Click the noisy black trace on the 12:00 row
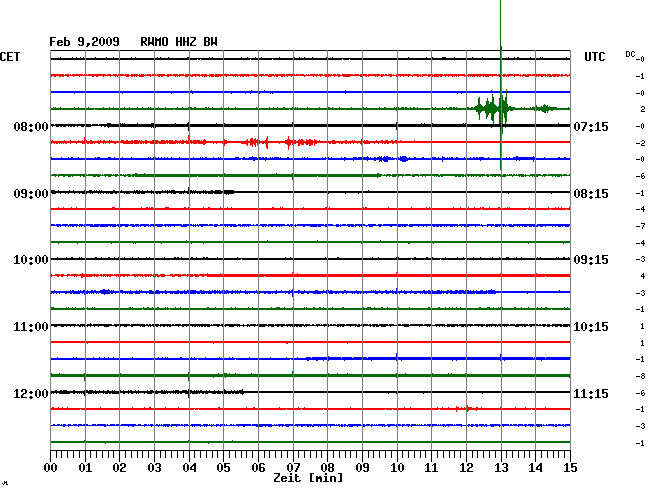Viewport: 650px width, 494px height. click(x=147, y=392)
